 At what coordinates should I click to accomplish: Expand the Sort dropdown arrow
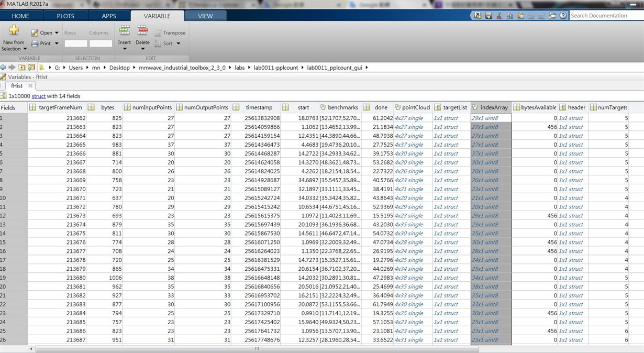[178, 43]
